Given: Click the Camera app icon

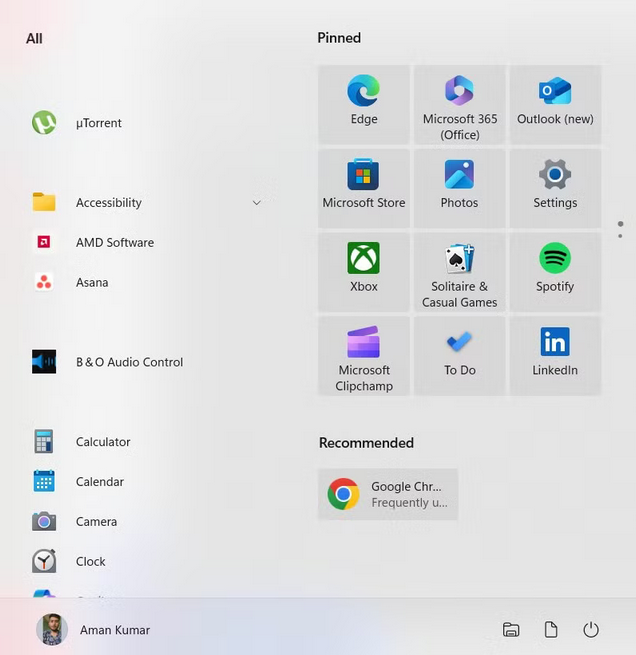Looking at the screenshot, I should pyautogui.click(x=44, y=521).
